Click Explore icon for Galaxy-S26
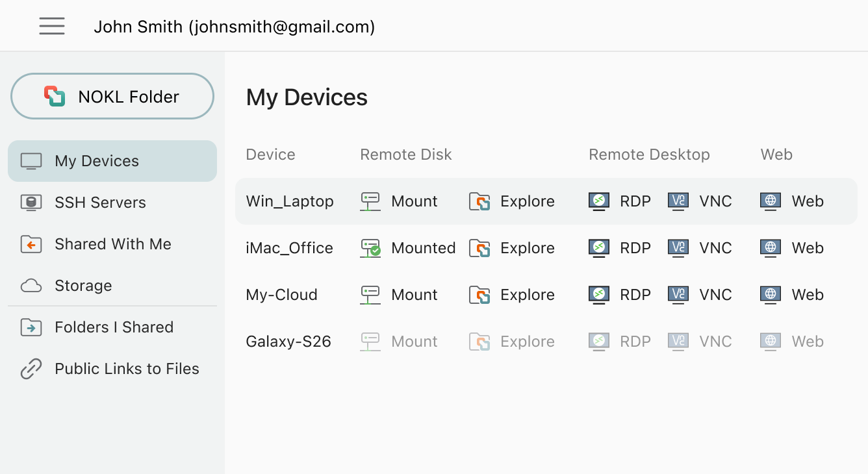Screen dimensions: 868x474 point(479,342)
